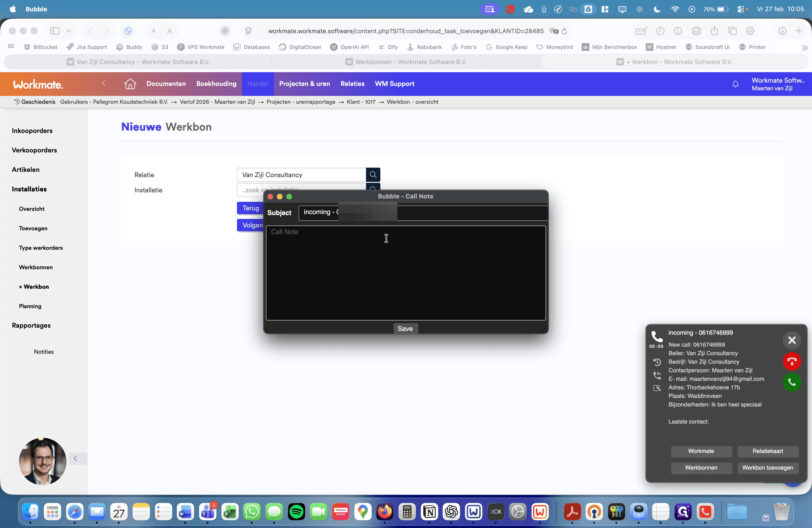
Task: Click Werkbon toevoegen in call popup
Action: (x=768, y=468)
